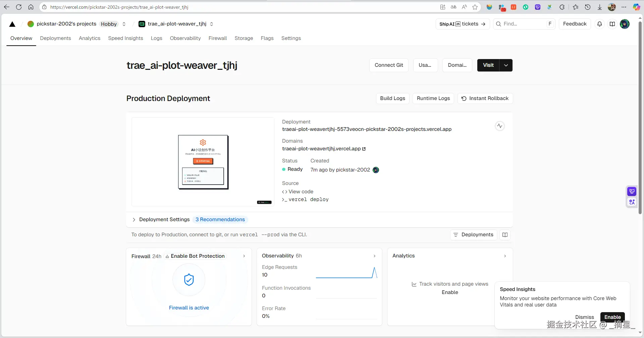Viewport: 644px width, 338px height.
Task: Click the browser address bar URL
Action: [x=119, y=7]
